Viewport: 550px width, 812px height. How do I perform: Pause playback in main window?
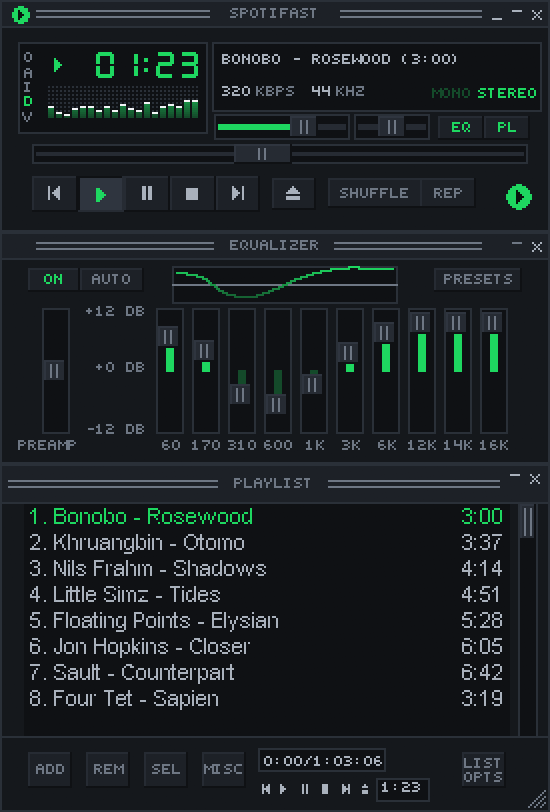pos(147,194)
